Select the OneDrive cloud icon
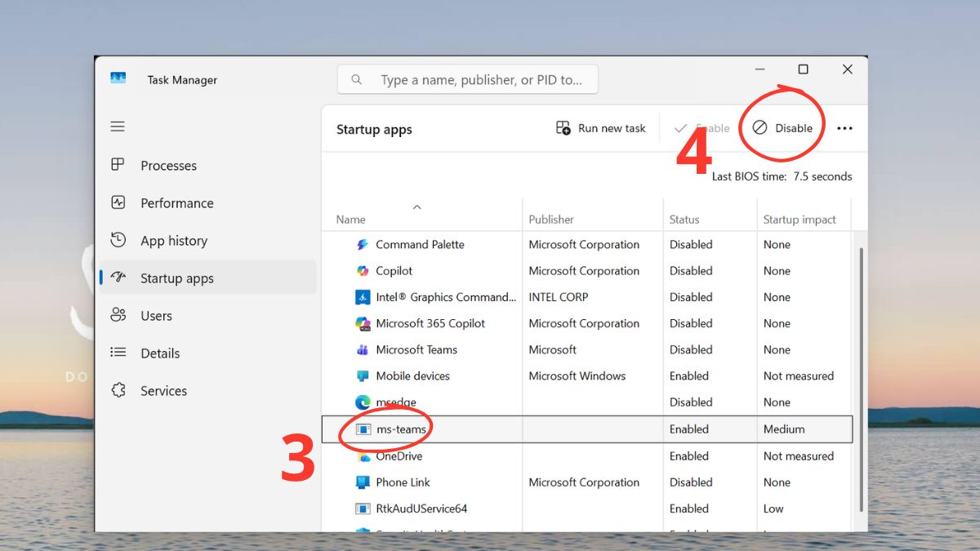Viewport: 980px width, 551px height. coord(363,456)
